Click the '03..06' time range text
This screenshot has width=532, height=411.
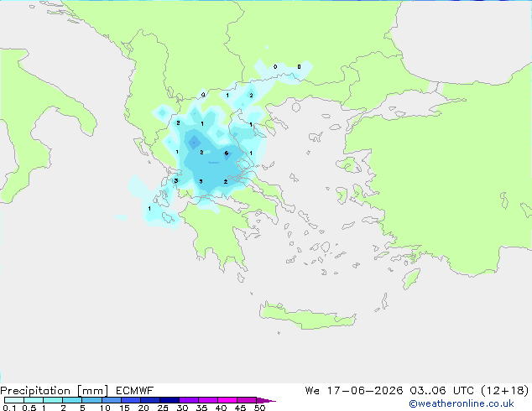(x=428, y=391)
